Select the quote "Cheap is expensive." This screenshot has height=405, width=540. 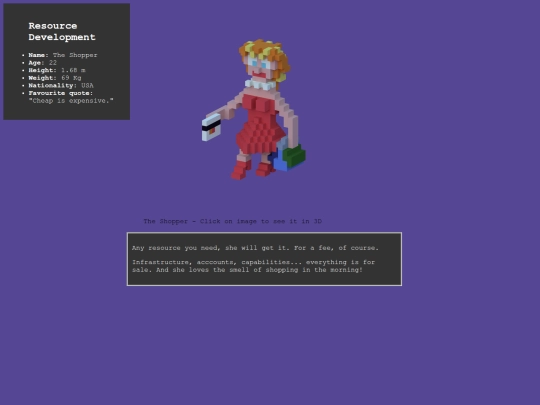(x=71, y=101)
